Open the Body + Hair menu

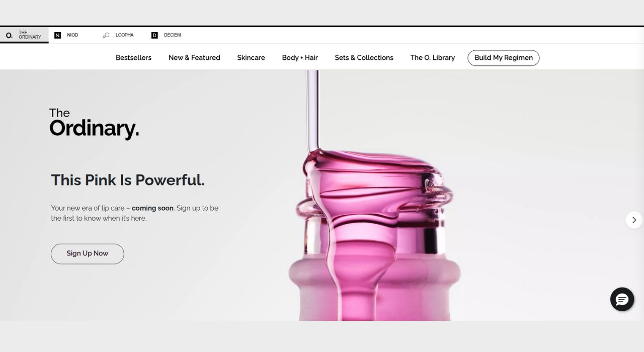(300, 58)
